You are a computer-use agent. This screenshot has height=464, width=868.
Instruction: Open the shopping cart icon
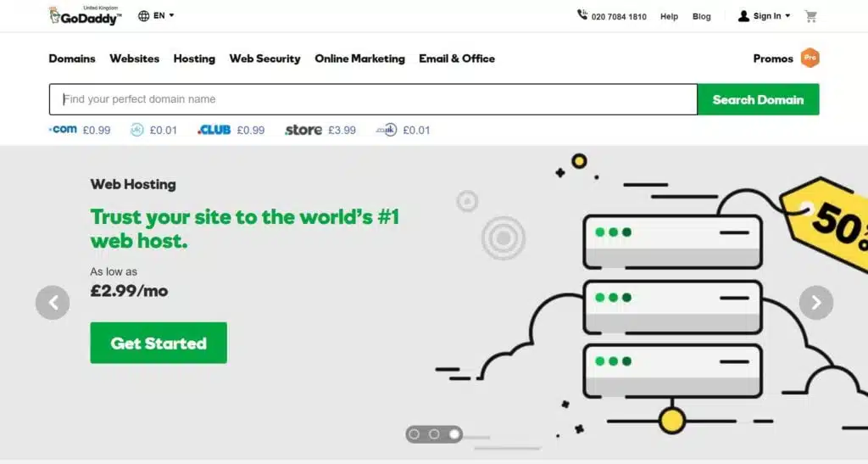click(x=811, y=17)
